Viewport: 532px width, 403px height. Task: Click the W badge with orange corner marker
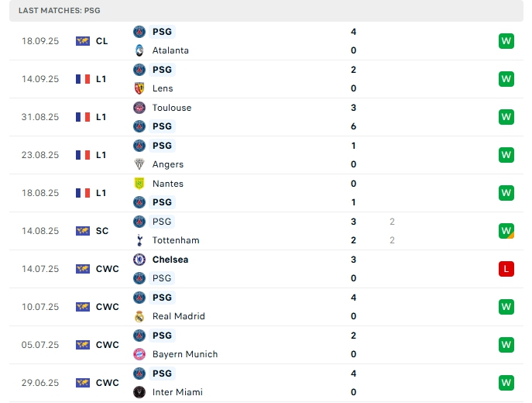[506, 231]
